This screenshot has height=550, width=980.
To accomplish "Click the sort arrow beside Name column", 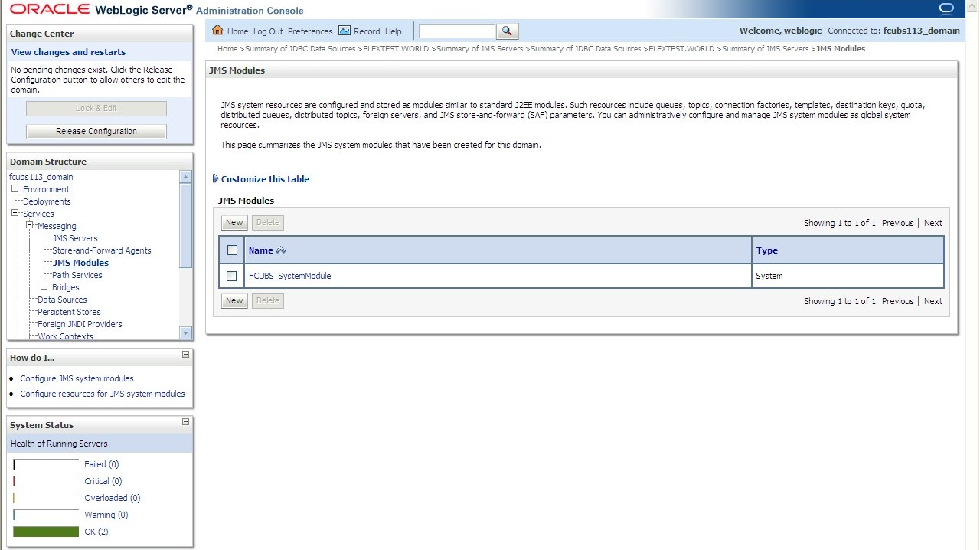I will coord(280,250).
